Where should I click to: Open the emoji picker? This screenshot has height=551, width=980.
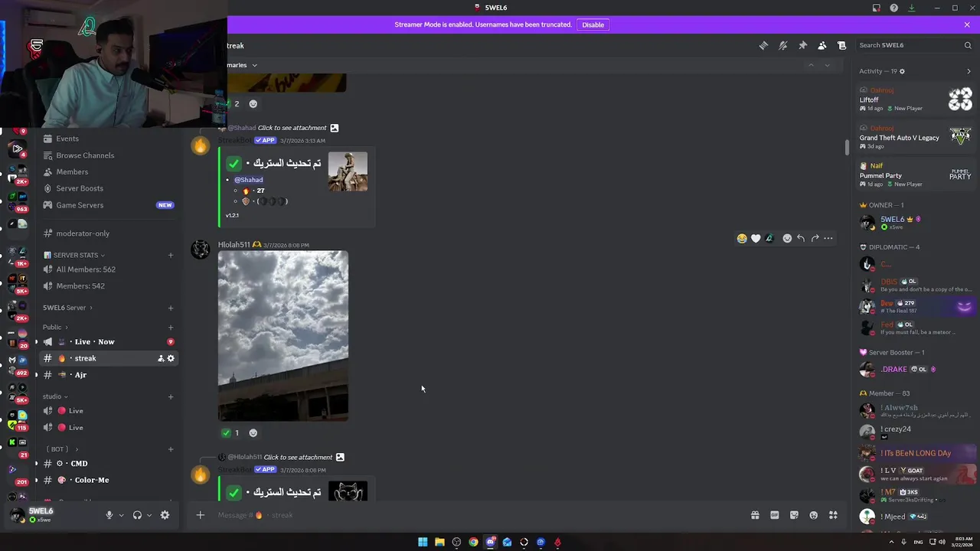813,515
